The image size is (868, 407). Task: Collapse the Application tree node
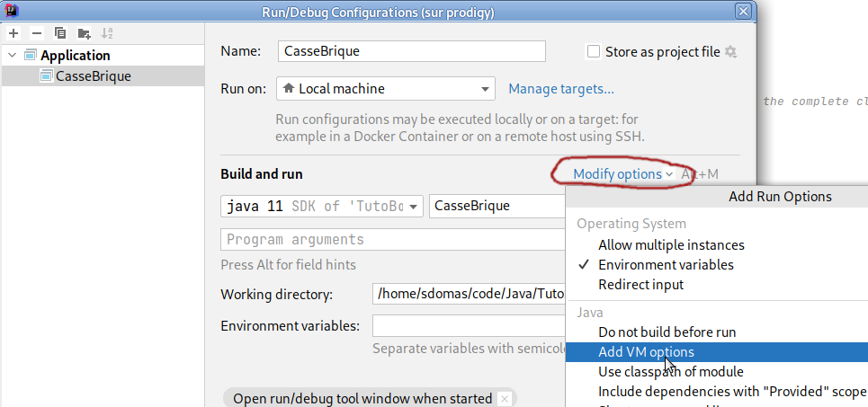[x=12, y=56]
